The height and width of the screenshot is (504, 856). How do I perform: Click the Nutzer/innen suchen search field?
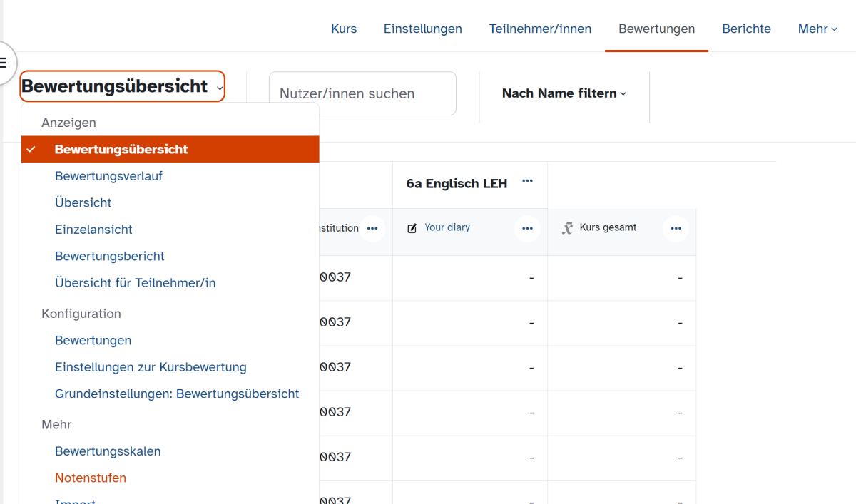coord(362,93)
